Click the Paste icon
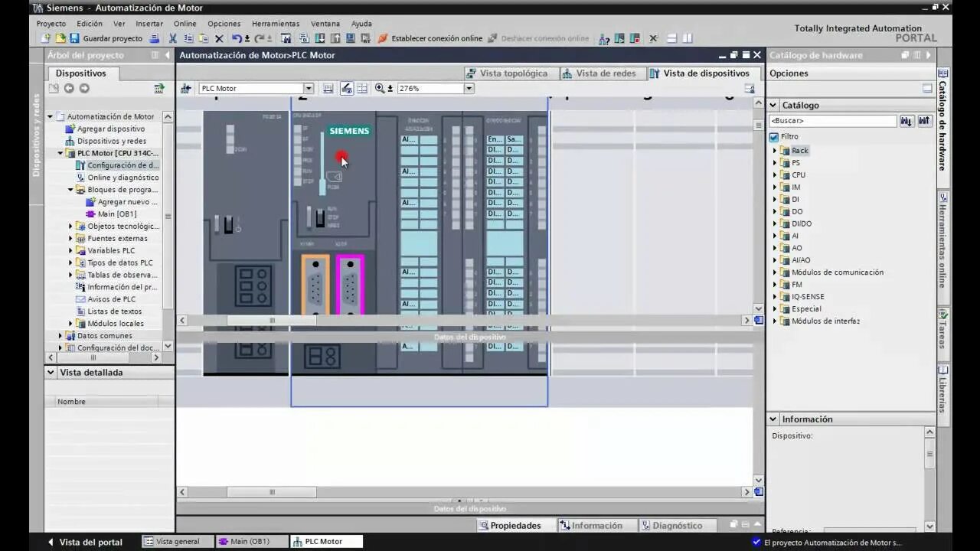Viewport: 980px width, 551px height. point(204,38)
